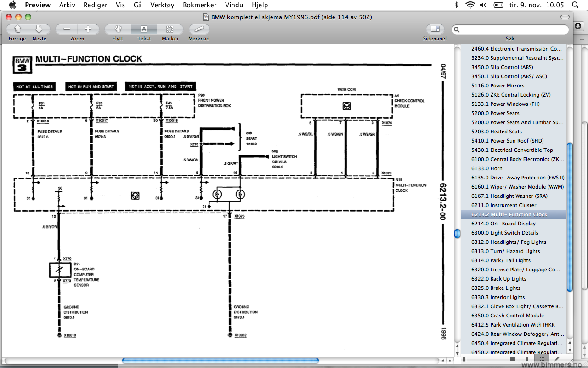Open the battery status menu
The image size is (588, 368).
[498, 5]
